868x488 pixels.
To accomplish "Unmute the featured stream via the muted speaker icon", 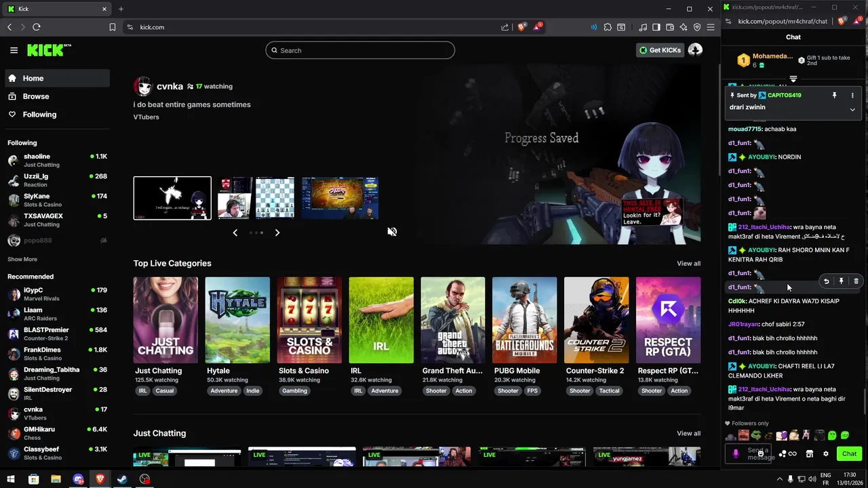I will [x=392, y=232].
